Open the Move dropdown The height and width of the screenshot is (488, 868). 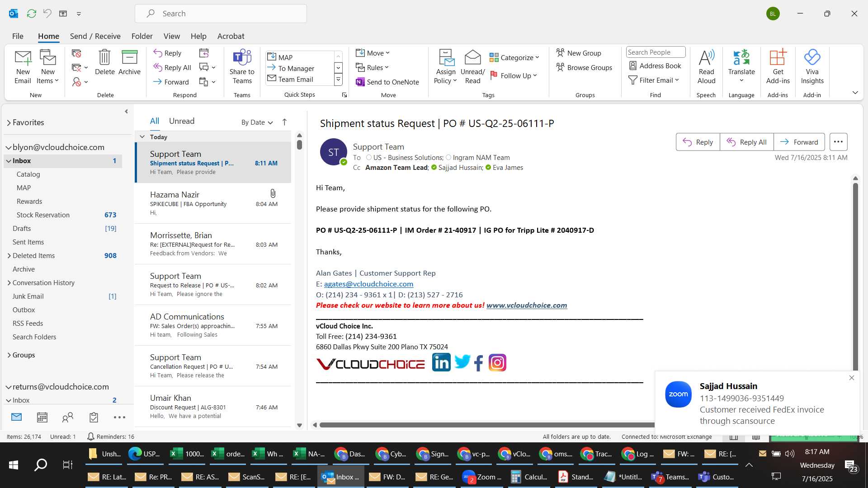coord(373,53)
